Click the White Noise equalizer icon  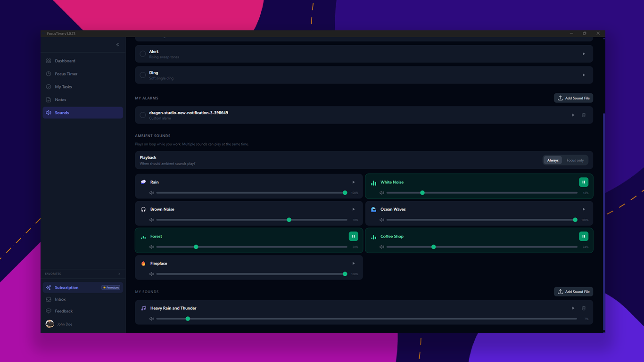click(373, 183)
